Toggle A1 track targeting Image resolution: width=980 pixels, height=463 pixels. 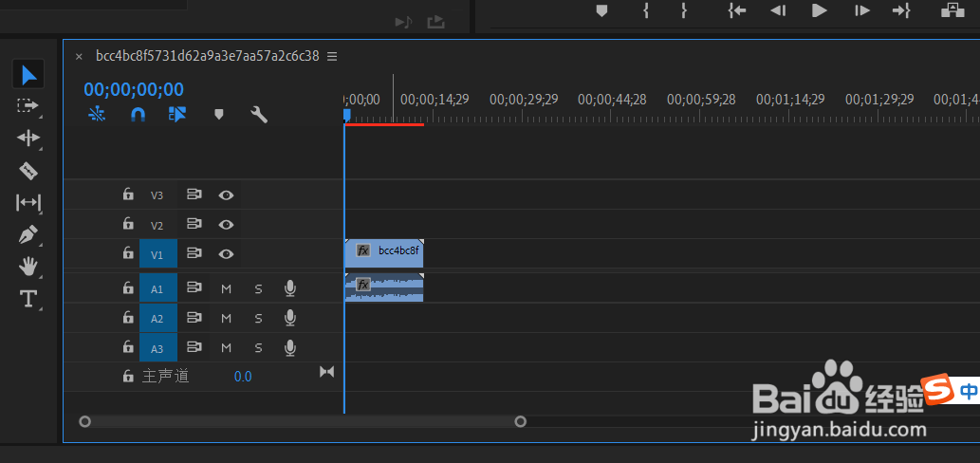[158, 288]
